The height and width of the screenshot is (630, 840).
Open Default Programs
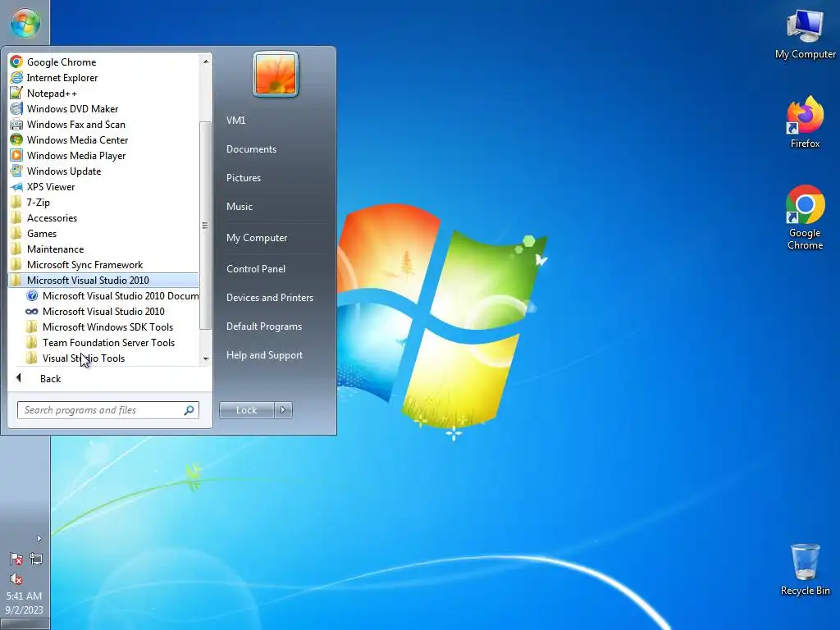[263, 326]
